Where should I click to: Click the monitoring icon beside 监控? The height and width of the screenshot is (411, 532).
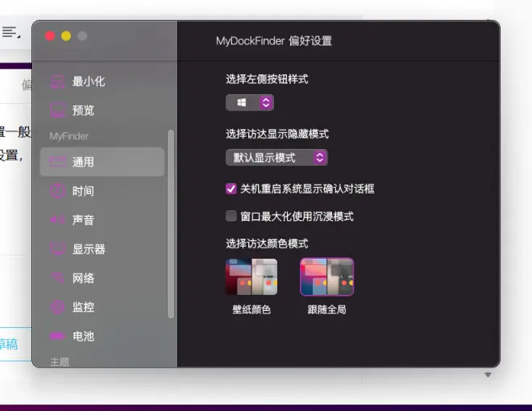tap(57, 307)
